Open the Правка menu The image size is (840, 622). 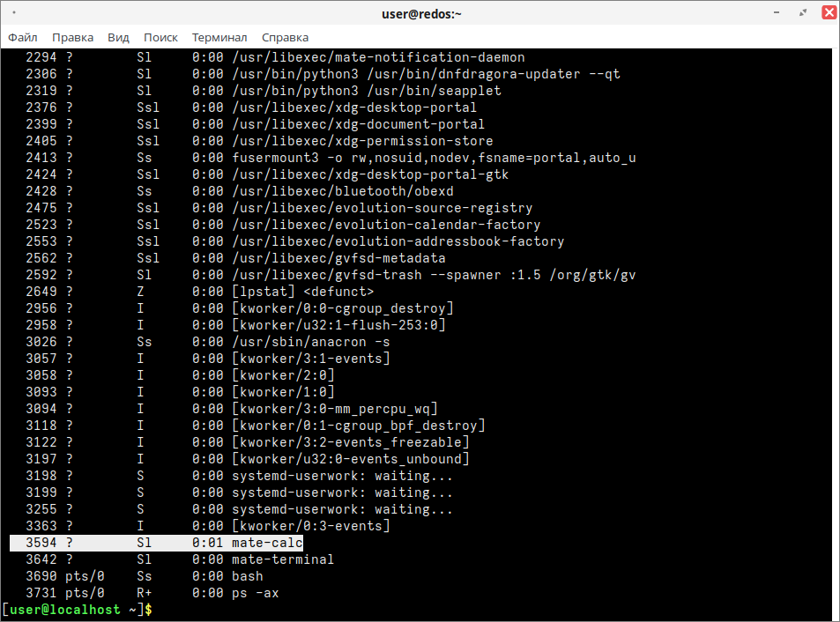coord(72,37)
